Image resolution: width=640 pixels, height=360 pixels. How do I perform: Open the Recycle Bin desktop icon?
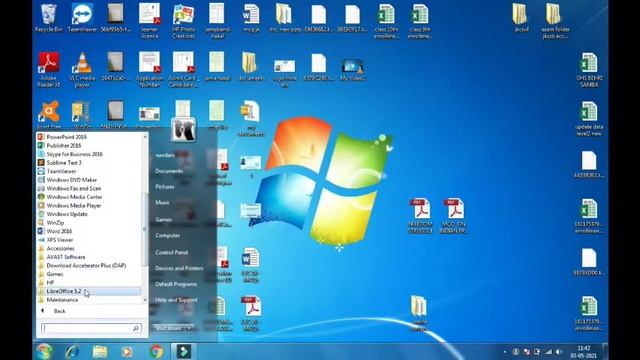[49, 18]
